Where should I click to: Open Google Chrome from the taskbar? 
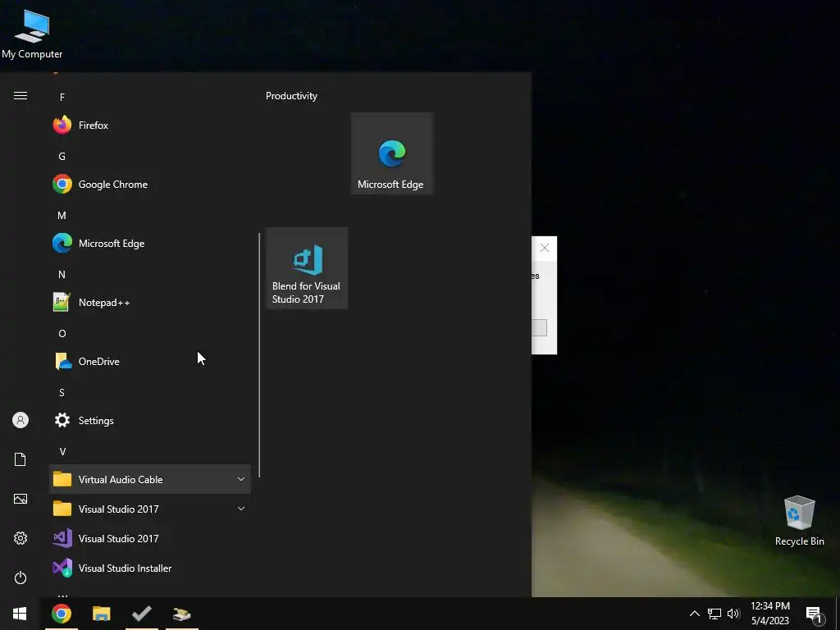tap(62, 614)
